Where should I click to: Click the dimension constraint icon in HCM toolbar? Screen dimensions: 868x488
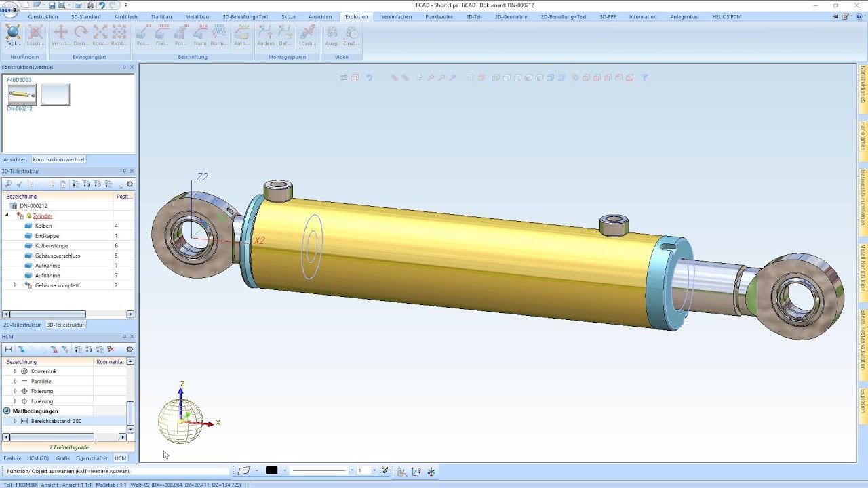(9, 349)
